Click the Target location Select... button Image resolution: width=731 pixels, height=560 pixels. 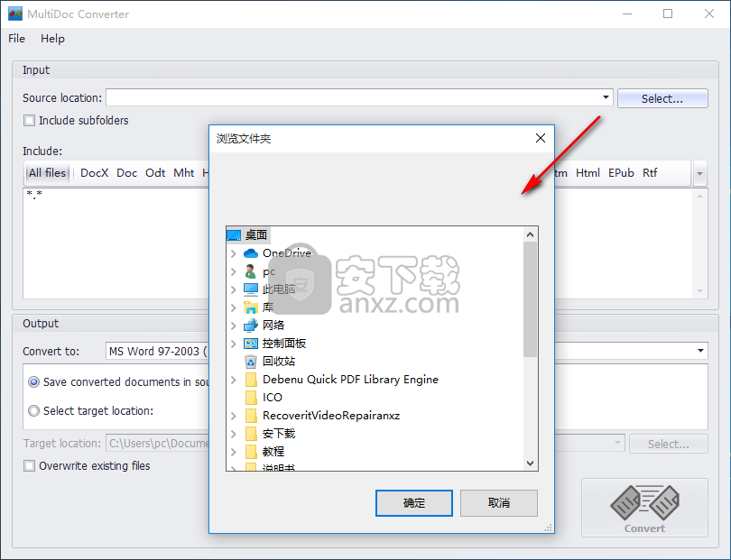click(x=668, y=444)
